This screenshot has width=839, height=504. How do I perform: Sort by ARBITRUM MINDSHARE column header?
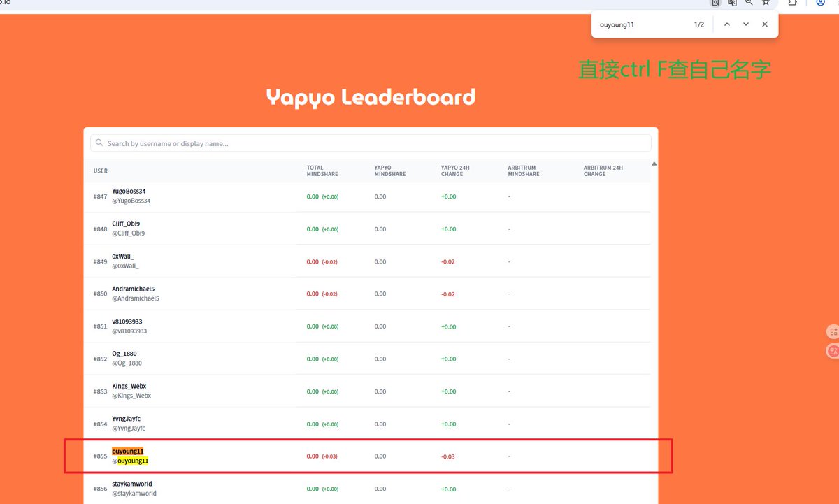pyautogui.click(x=524, y=171)
